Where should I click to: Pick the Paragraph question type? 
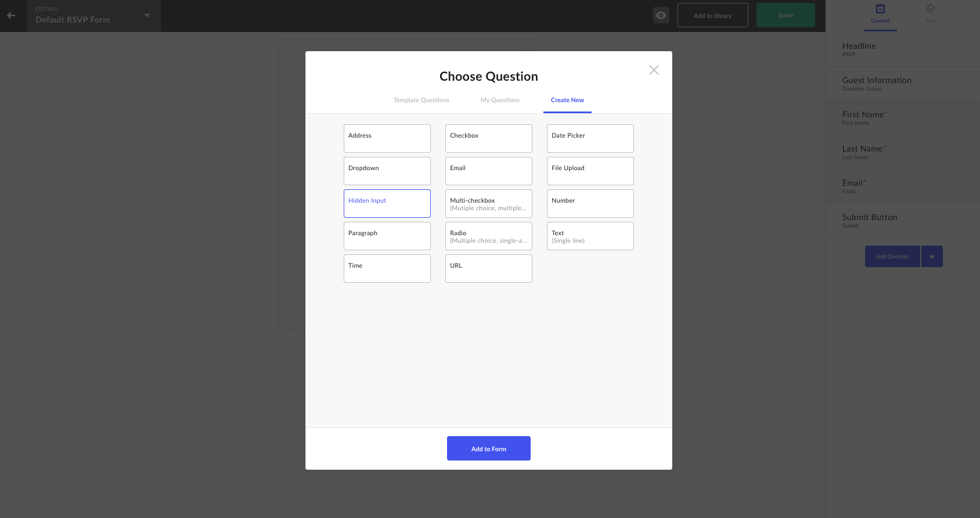[x=387, y=236]
